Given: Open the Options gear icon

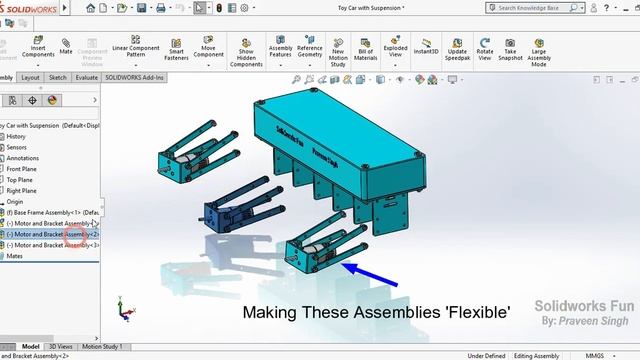Looking at the screenshot, I should (244, 8).
